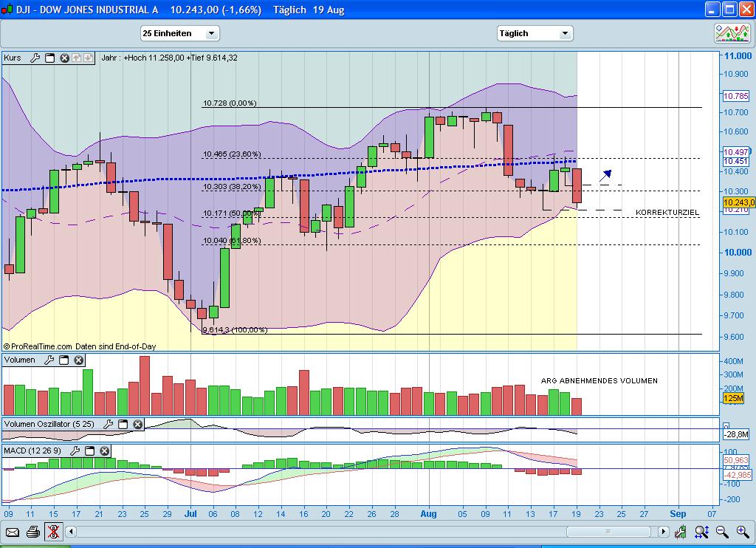Click the green candlestick tool icon
Screen dimensions: 756x548
[x=680, y=532]
